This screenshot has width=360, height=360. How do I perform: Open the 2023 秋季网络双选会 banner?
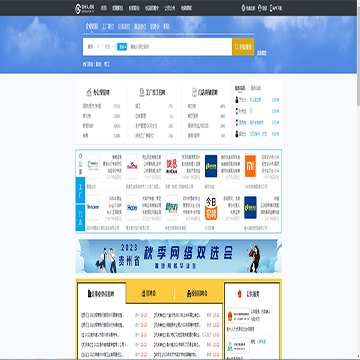click(179, 256)
